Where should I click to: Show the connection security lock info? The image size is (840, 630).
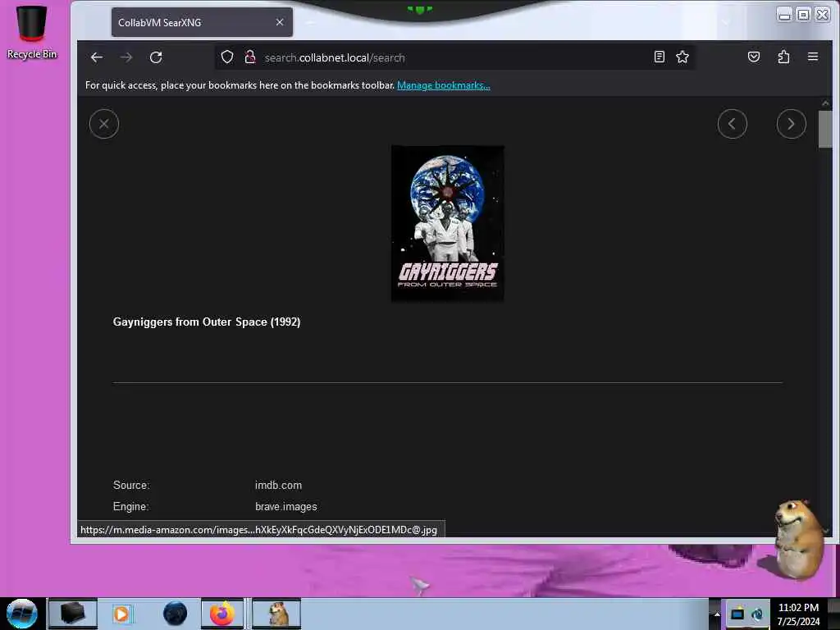click(250, 57)
